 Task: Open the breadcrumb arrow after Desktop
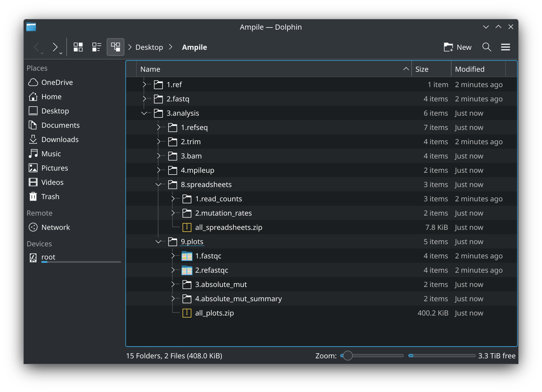[x=171, y=47]
